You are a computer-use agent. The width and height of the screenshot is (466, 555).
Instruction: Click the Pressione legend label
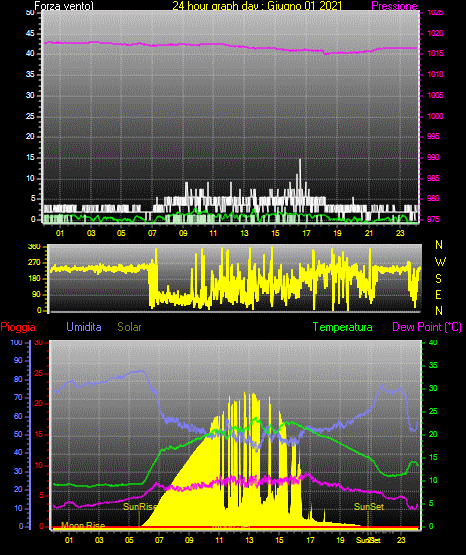[394, 6]
